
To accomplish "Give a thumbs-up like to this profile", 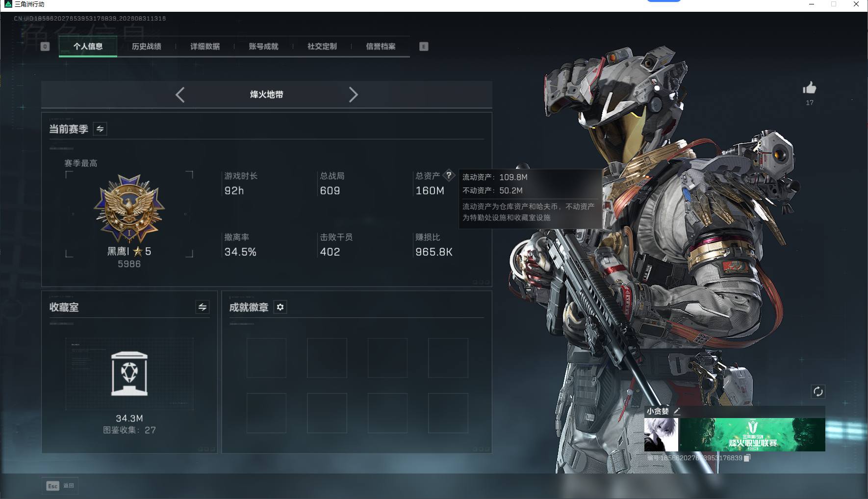I will pyautogui.click(x=810, y=88).
